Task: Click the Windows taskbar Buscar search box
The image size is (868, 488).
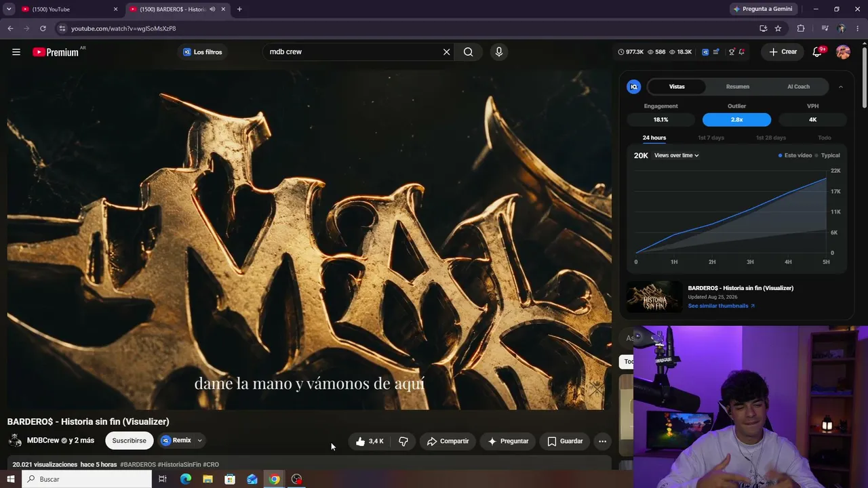Action: pos(86,479)
